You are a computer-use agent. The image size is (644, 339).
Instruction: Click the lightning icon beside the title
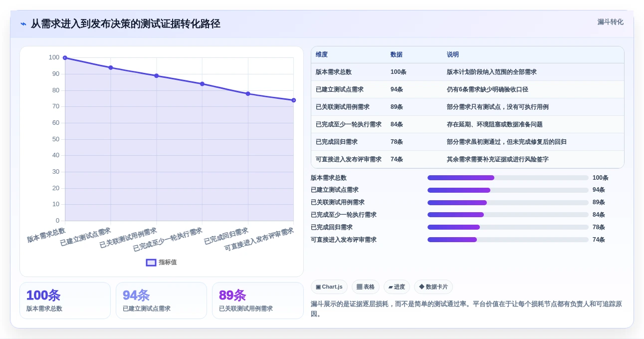23,24
